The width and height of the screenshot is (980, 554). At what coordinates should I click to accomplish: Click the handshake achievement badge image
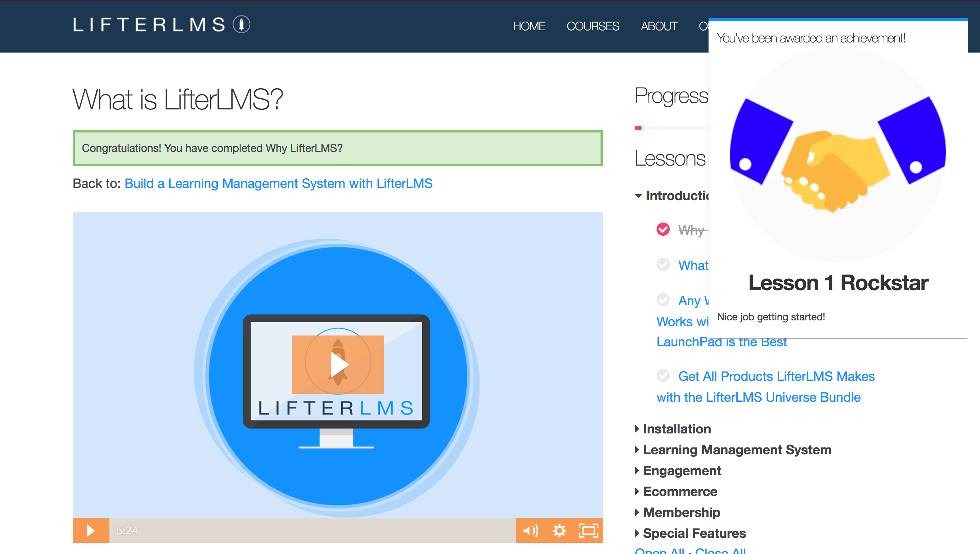(838, 154)
